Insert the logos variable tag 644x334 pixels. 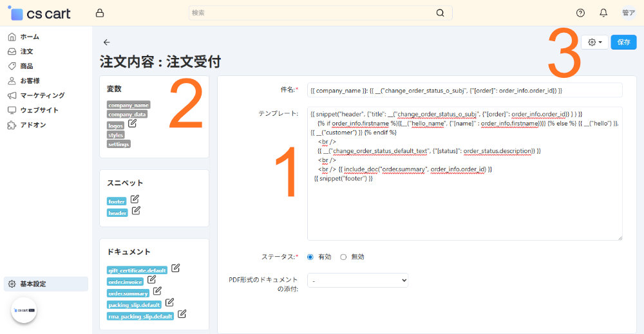116,125
